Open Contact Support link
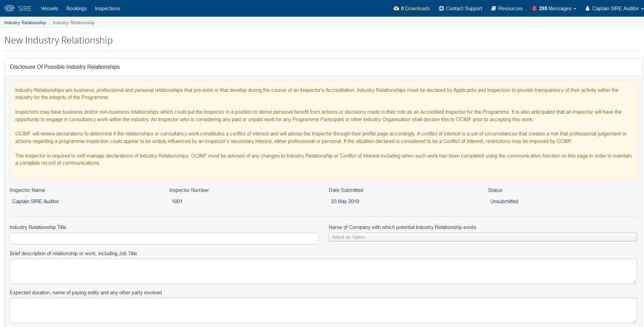Screen dimensions: 644x327 click(460, 8)
